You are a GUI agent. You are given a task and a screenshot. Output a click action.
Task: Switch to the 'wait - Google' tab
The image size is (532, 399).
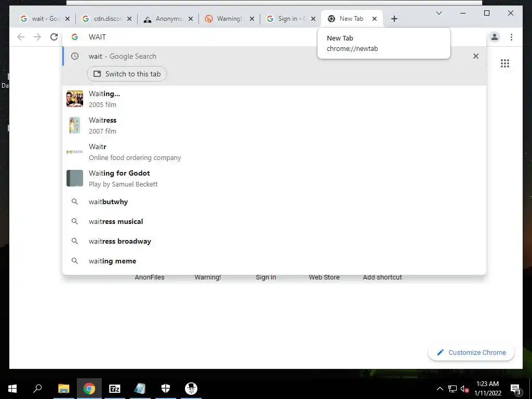pos(41,19)
